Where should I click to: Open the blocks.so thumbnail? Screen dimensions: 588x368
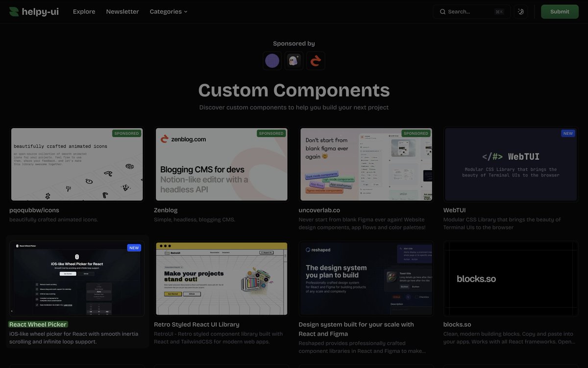point(511,279)
